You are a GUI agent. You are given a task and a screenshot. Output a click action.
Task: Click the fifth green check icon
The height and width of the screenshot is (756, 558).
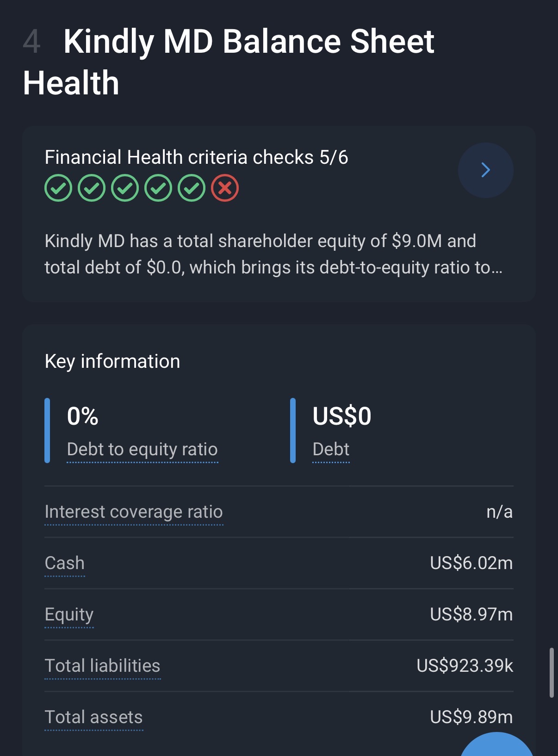tap(192, 188)
